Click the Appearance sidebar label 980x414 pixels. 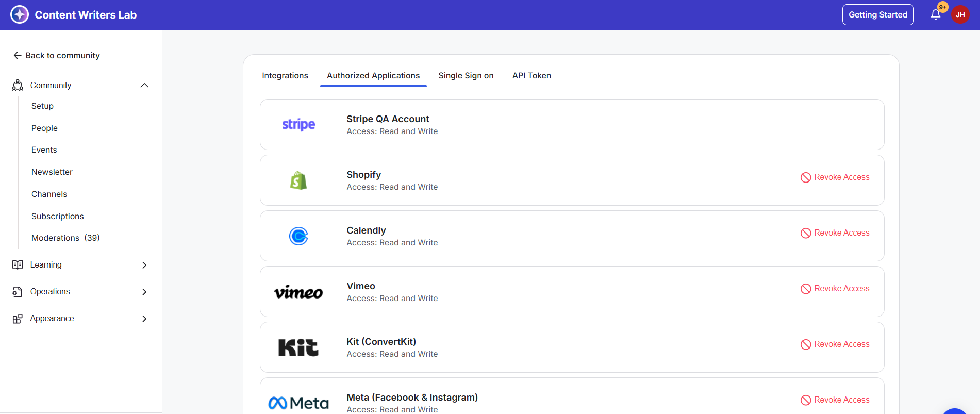click(x=52, y=318)
